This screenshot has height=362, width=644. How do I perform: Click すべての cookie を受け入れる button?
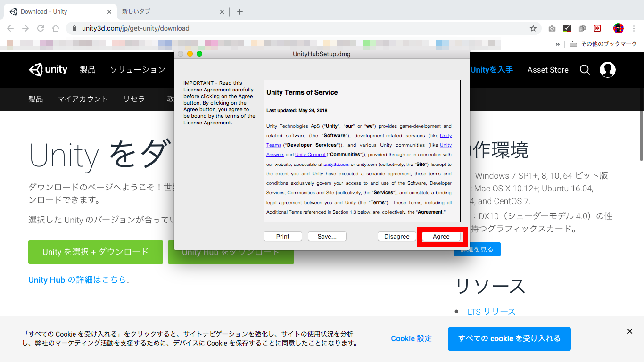[509, 338]
